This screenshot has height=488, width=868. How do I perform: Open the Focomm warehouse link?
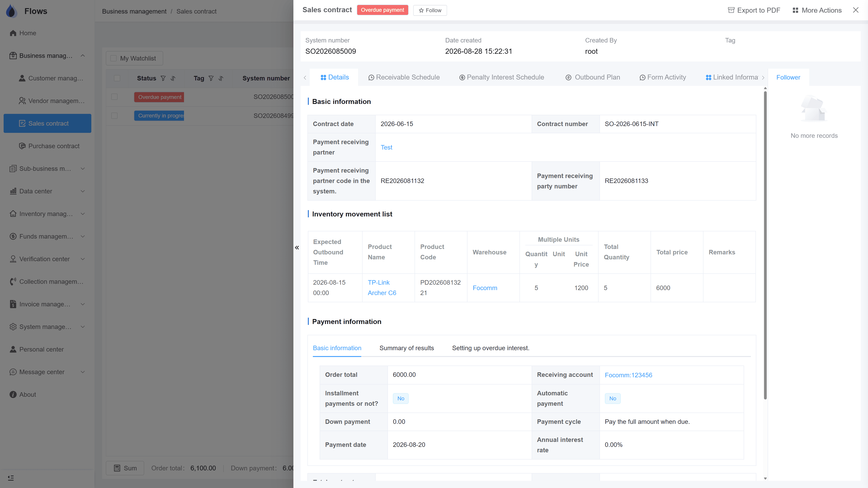pos(485,288)
